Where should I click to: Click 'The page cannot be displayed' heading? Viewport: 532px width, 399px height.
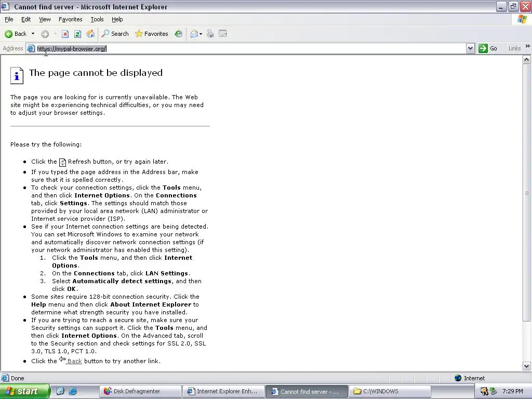(x=96, y=73)
